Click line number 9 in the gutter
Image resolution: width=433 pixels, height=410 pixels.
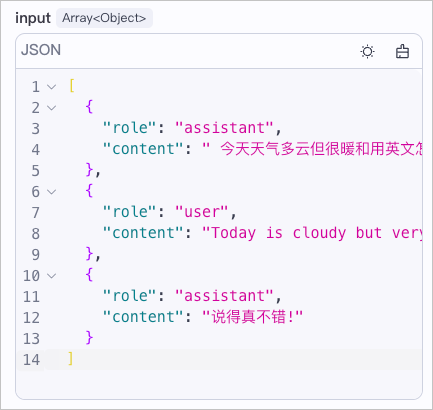[x=36, y=255]
